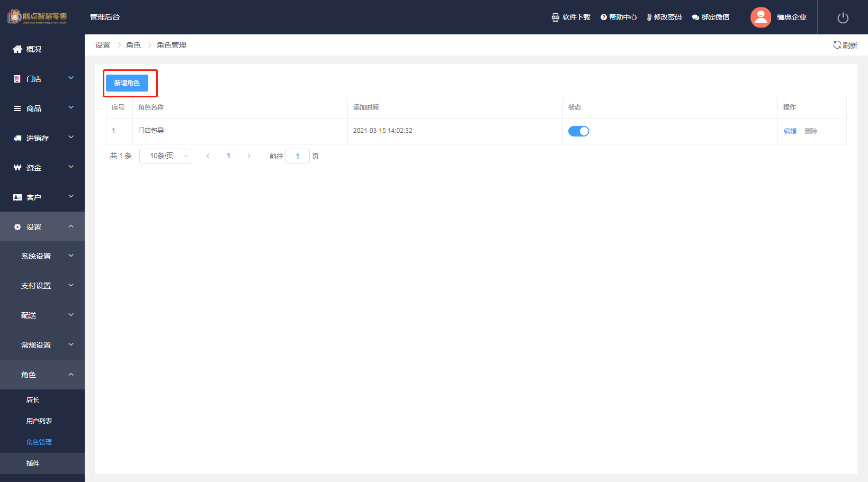Expand the 商品 sidebar menu chevron
This screenshot has width=868, height=482.
[71, 108]
